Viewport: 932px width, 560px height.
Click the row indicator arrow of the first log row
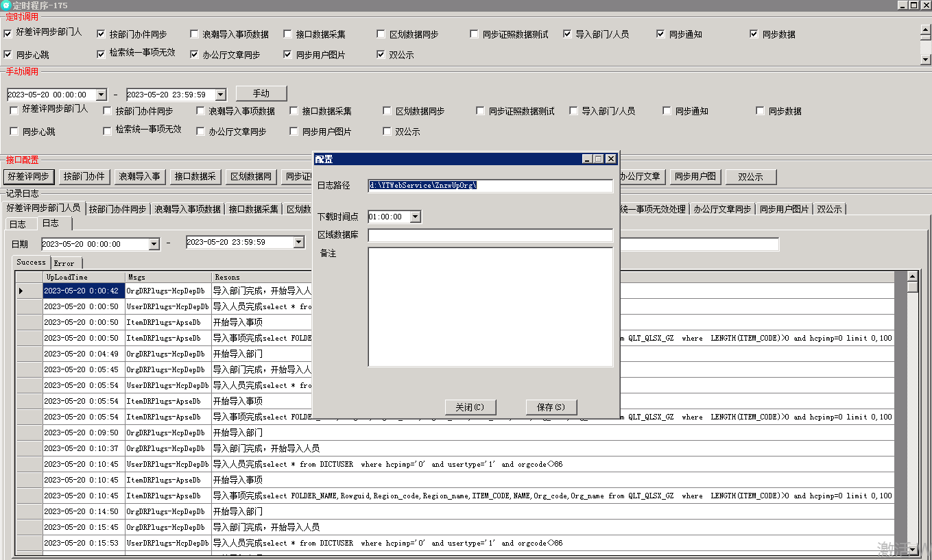point(21,291)
